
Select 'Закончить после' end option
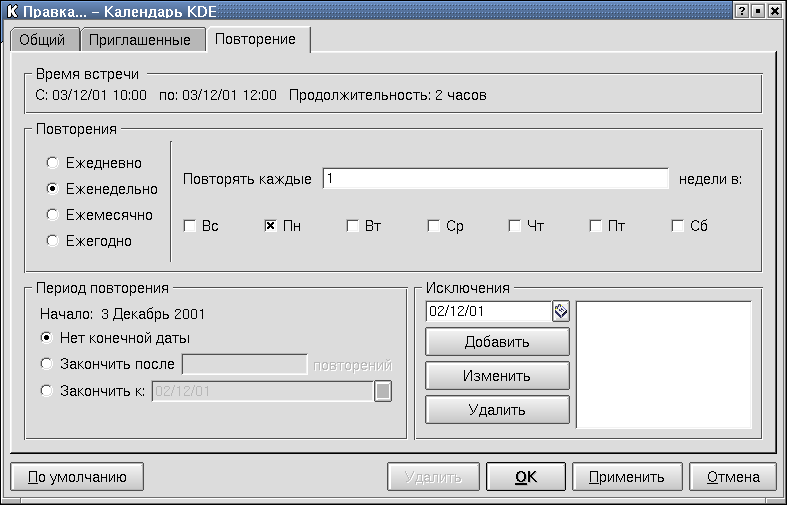coord(46,364)
